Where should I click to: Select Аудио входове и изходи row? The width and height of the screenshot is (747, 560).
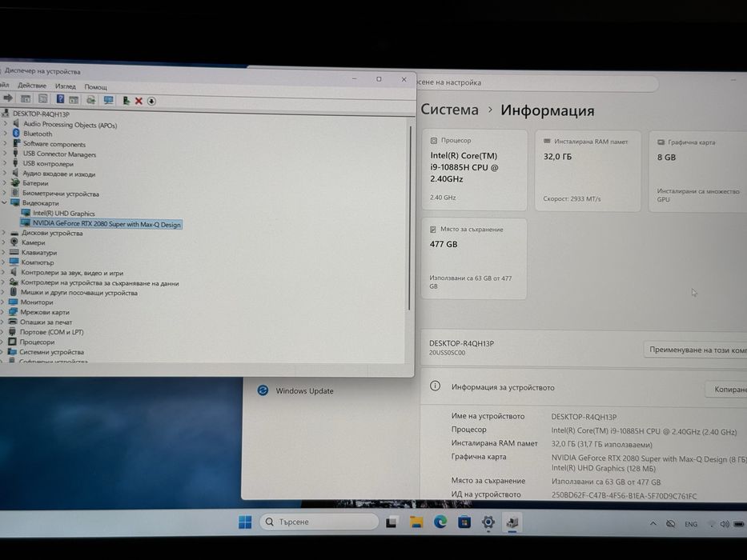tap(59, 174)
